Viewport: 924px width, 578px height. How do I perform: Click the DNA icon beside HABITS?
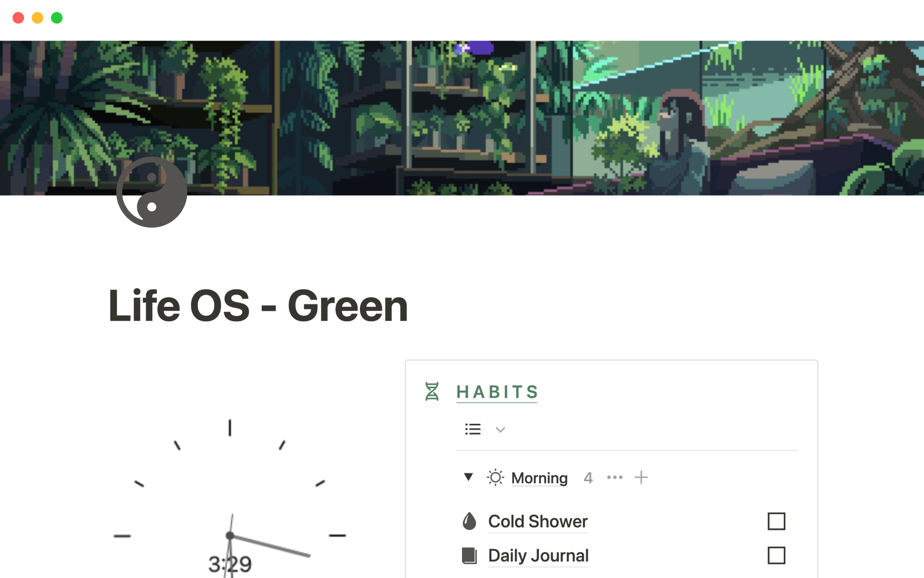(x=432, y=391)
